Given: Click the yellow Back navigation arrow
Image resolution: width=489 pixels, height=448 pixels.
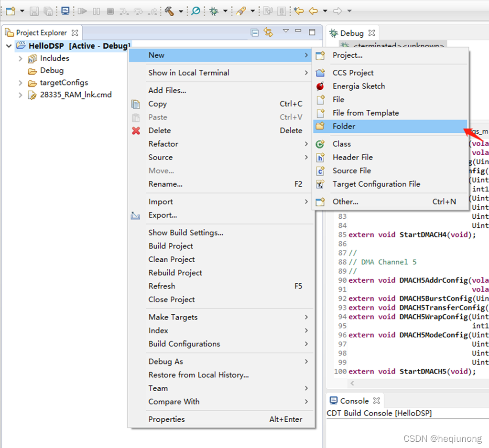Looking at the screenshot, I should click(313, 11).
